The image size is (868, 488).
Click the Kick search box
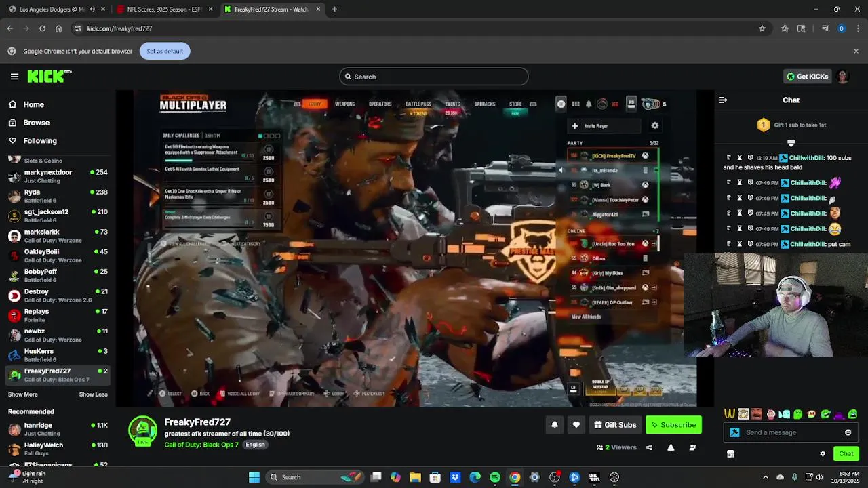(x=434, y=77)
